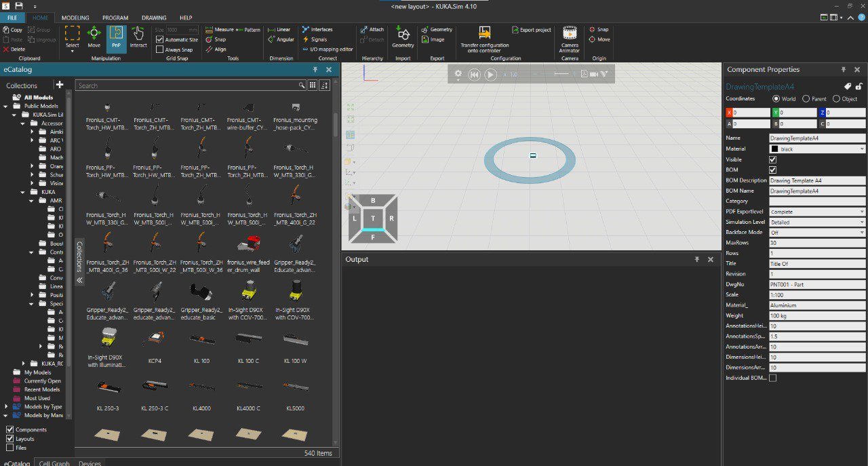Click Transfer configuration onto controller
The image size is (868, 466).
click(x=484, y=39)
